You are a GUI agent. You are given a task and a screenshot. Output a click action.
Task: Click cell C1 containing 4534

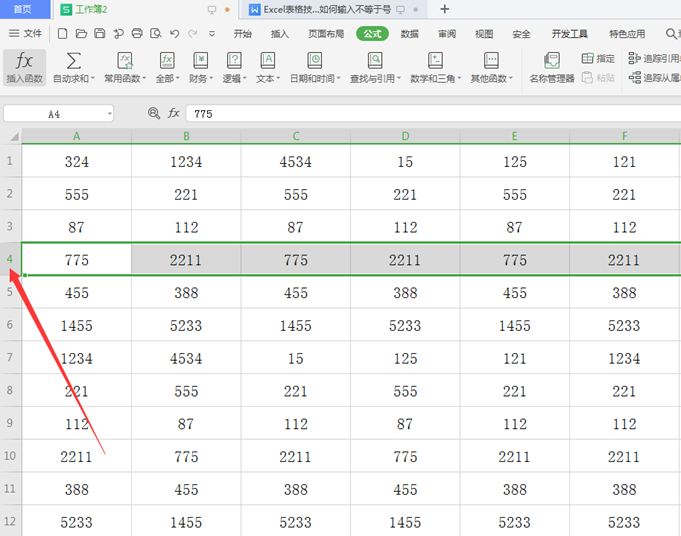click(296, 162)
